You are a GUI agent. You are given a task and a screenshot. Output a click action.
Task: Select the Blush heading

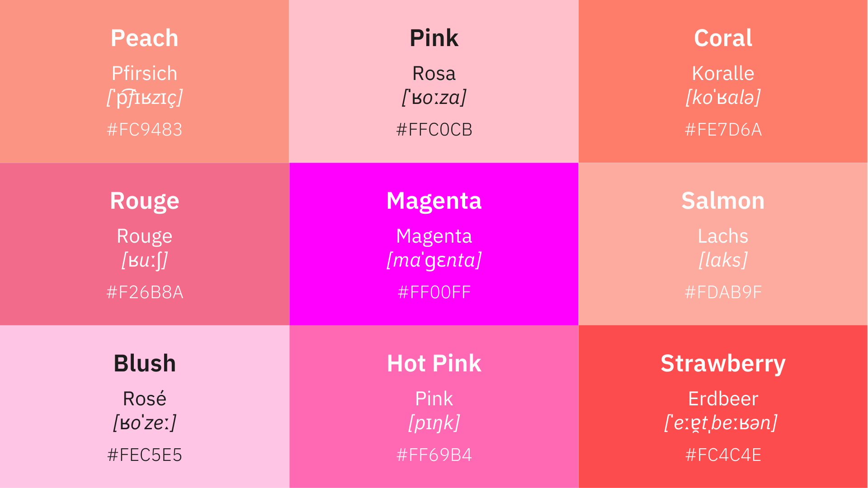click(x=145, y=363)
